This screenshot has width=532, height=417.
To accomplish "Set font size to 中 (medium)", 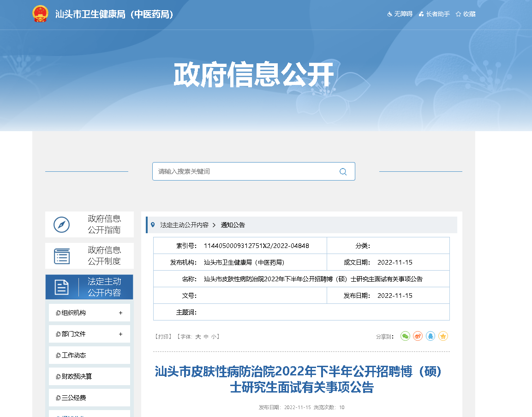I will [206, 337].
